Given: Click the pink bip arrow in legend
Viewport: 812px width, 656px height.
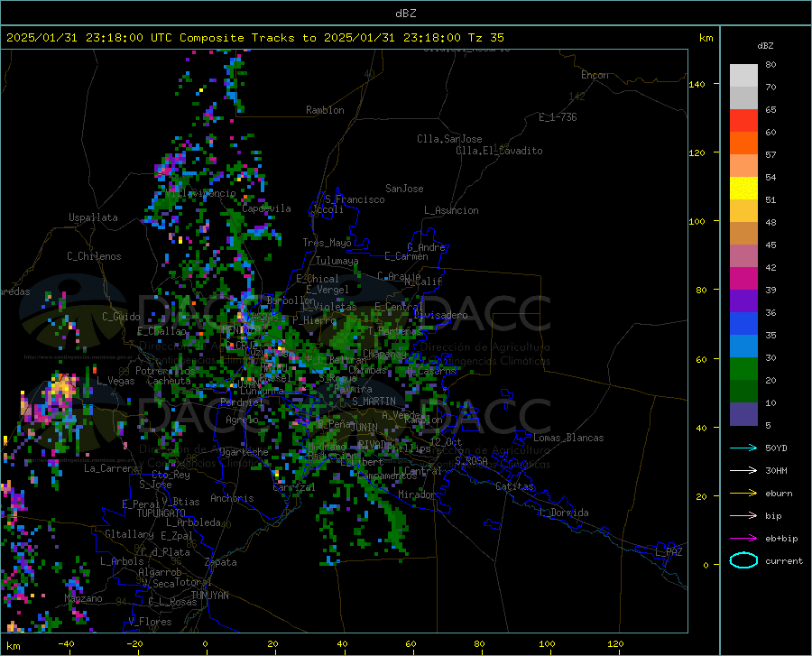Looking at the screenshot, I should coord(743,516).
